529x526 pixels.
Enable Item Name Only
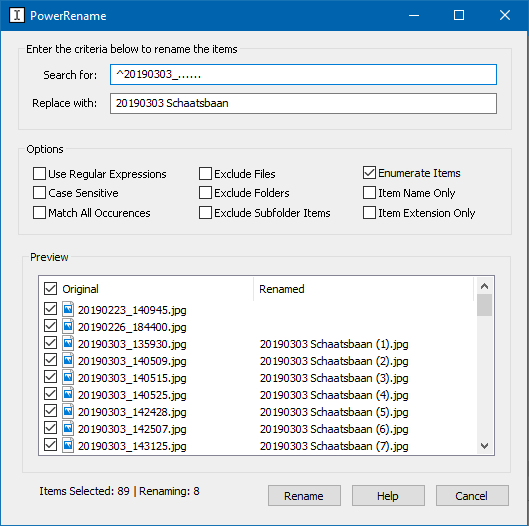pyautogui.click(x=369, y=193)
